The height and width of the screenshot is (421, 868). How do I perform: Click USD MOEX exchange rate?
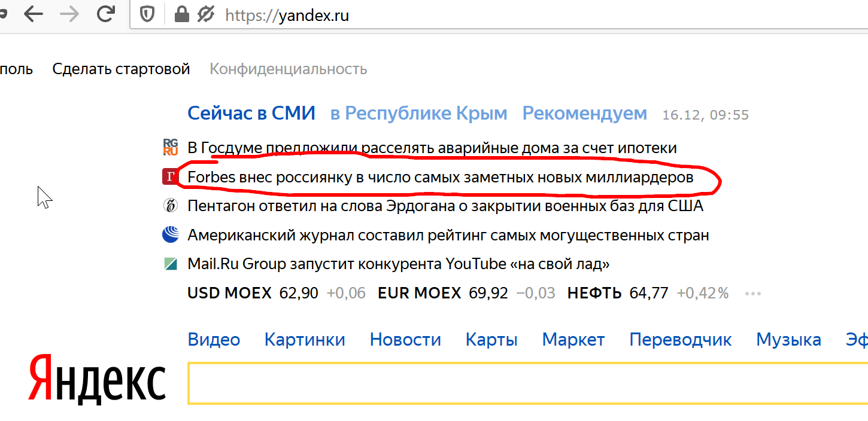tap(253, 293)
